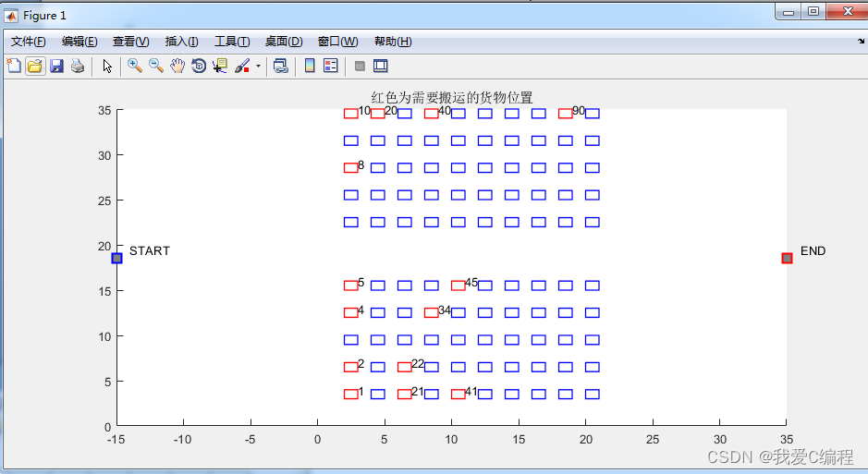
Task: Insert a colorbar using the Colorbar icon
Action: click(310, 66)
